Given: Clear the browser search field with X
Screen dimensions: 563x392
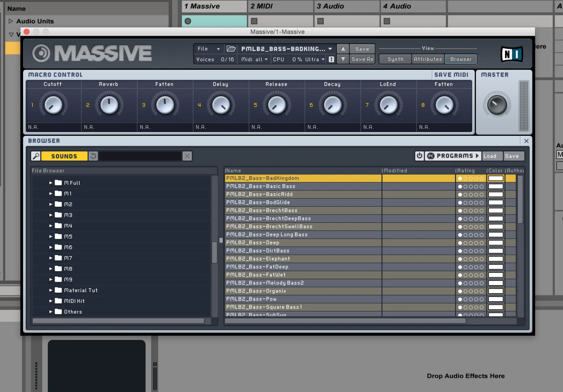Looking at the screenshot, I should [x=187, y=156].
